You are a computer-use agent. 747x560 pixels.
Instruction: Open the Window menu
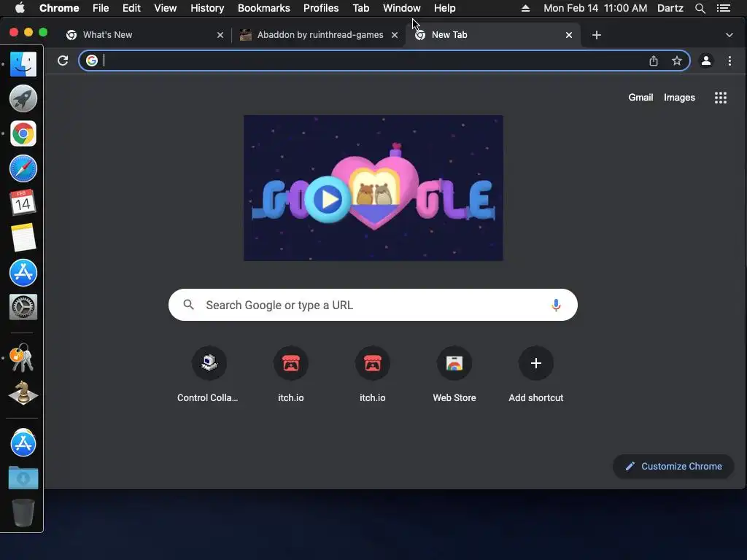pos(402,8)
